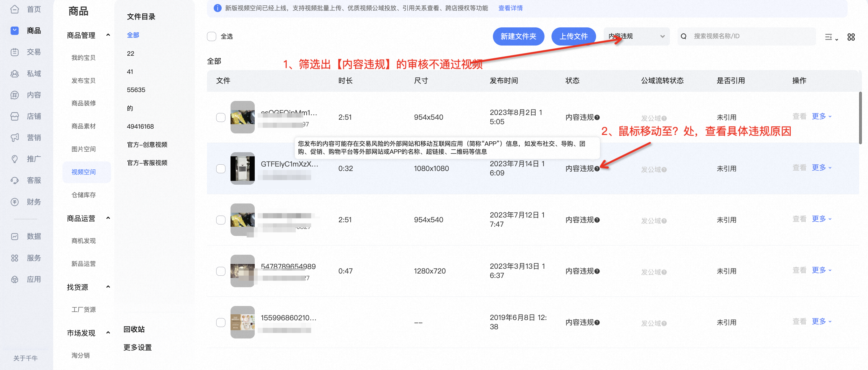The width and height of the screenshot is (868, 370).
Task: Select the 推广 lightbulb icon
Action: click(15, 159)
